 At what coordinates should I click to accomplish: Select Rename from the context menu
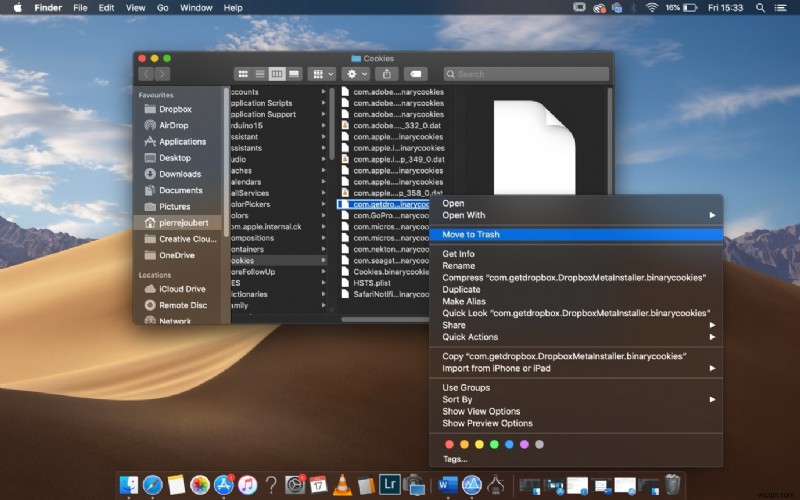point(576,266)
